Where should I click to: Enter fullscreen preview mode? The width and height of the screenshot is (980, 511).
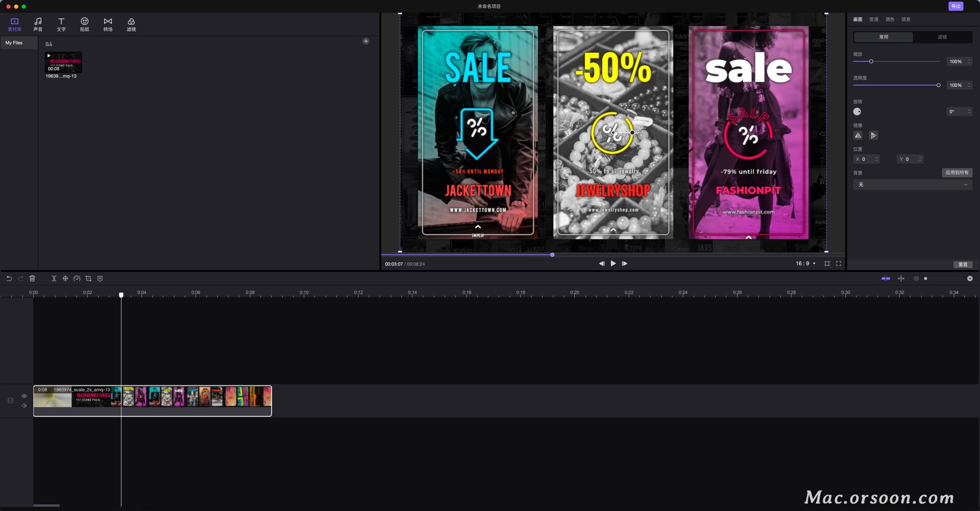(839, 264)
